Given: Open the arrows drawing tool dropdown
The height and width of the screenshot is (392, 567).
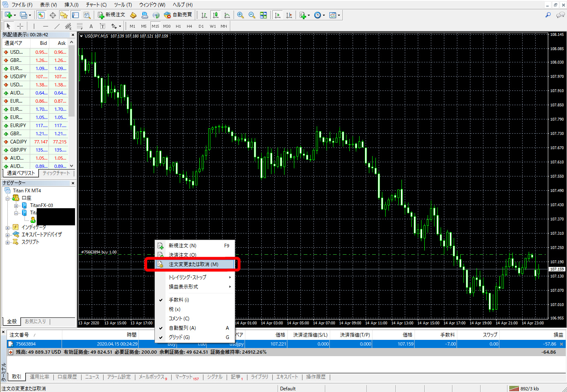Looking at the screenshot, I should (120, 26).
